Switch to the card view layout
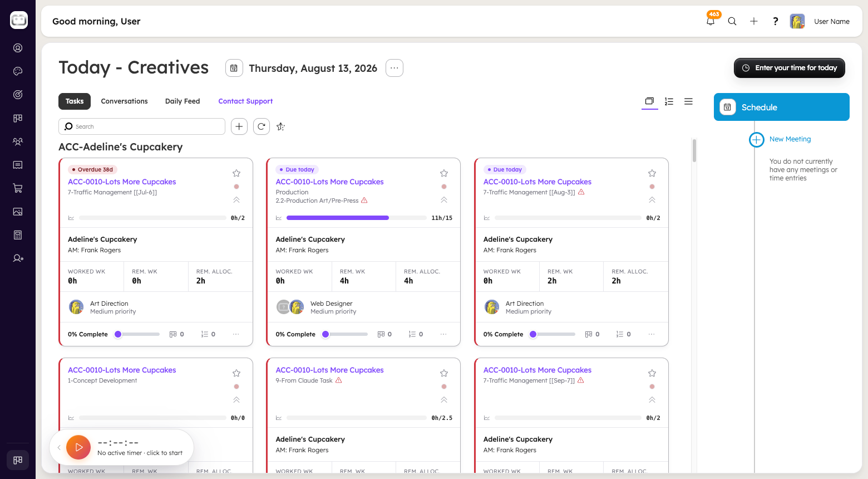This screenshot has width=868, height=479. [x=649, y=101]
